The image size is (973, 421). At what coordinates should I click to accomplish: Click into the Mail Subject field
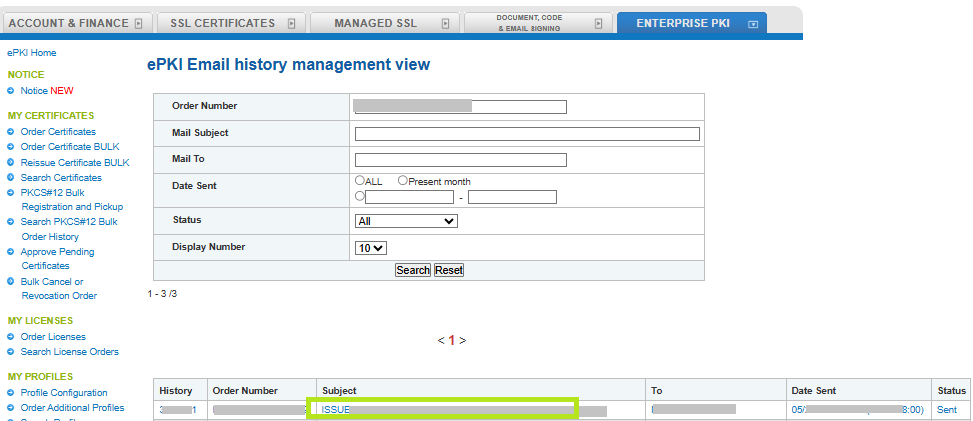tap(527, 134)
